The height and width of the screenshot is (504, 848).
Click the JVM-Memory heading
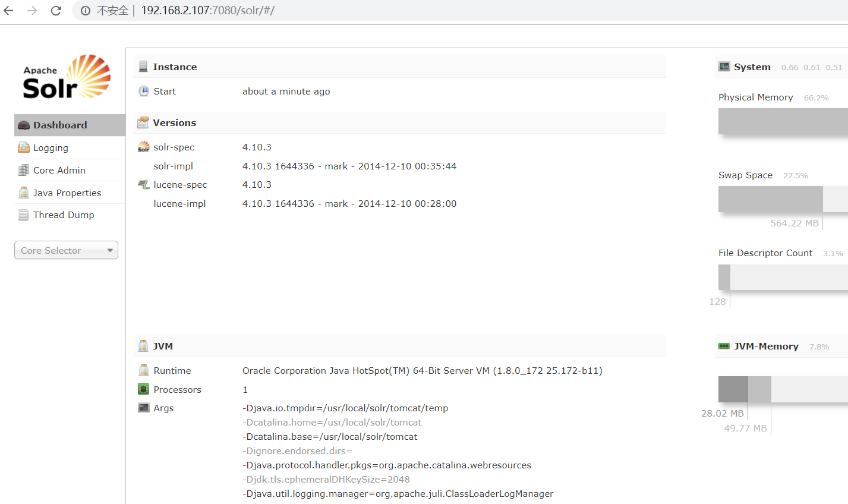point(766,346)
